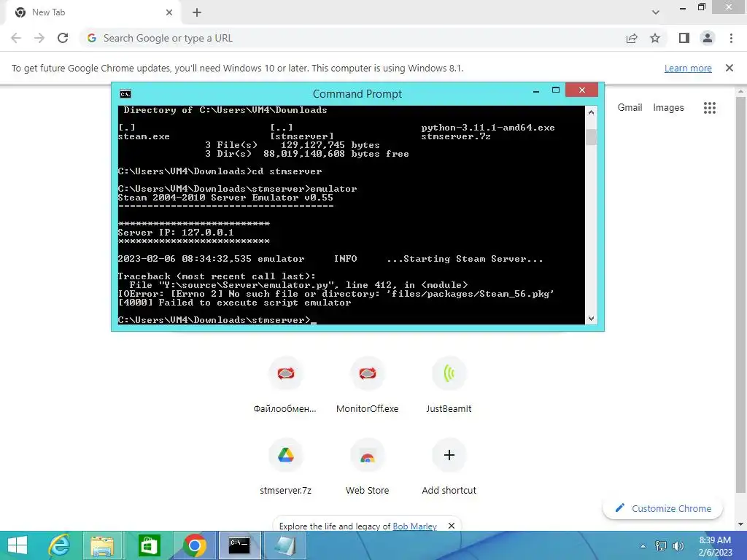Follow the Bob Marley link
Image resolution: width=747 pixels, height=560 pixels.
414,526
